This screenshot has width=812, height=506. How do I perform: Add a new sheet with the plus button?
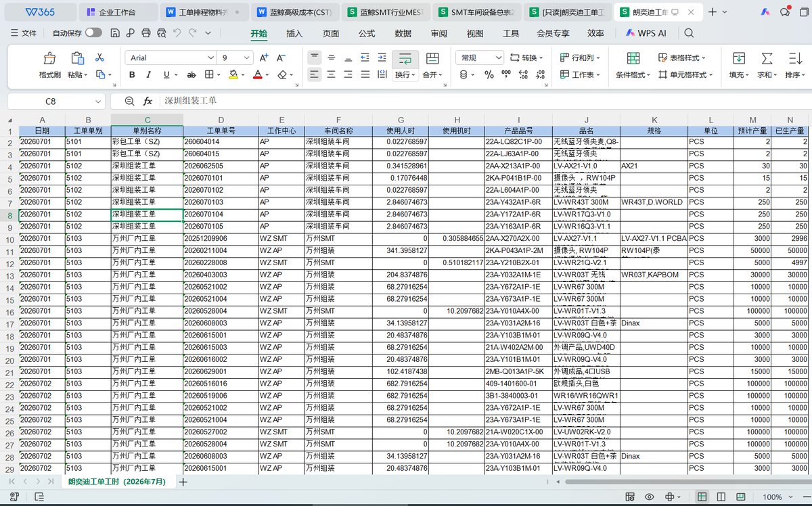coord(183,482)
